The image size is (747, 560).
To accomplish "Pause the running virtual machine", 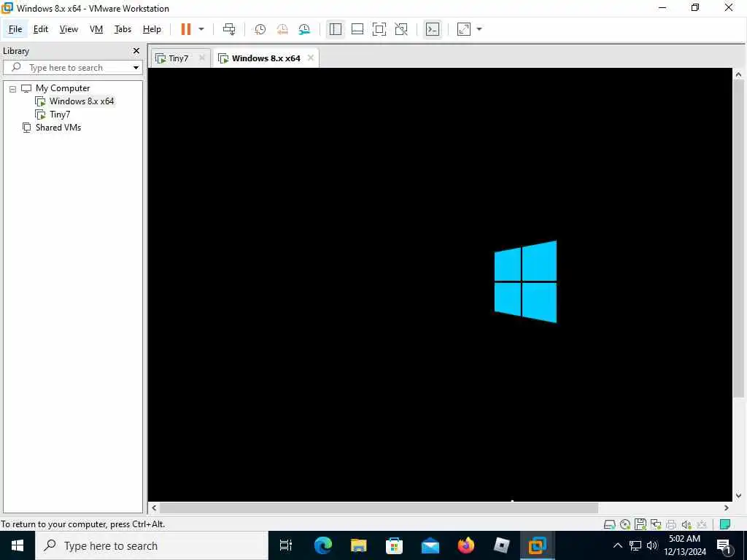I will (x=186, y=29).
